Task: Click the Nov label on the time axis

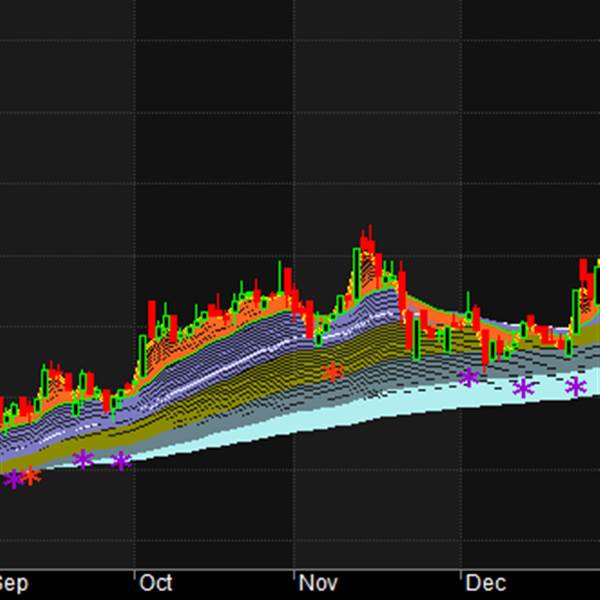Action: pyautogui.click(x=318, y=584)
